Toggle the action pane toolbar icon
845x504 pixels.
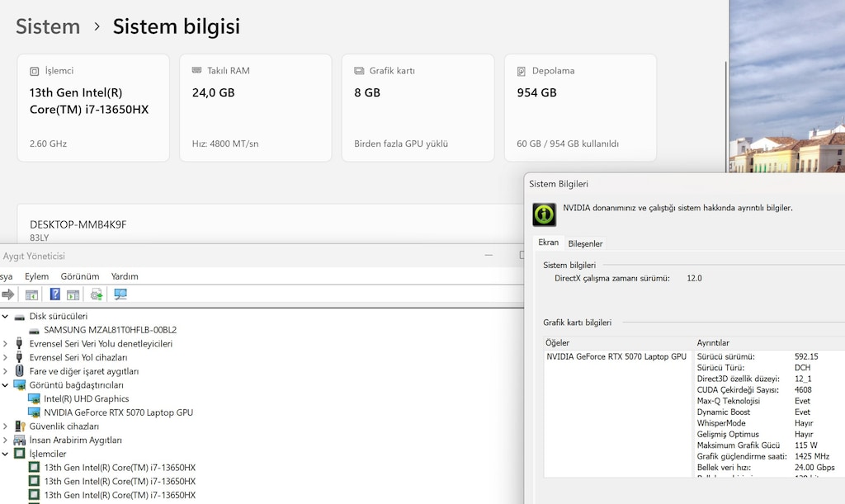(x=73, y=294)
